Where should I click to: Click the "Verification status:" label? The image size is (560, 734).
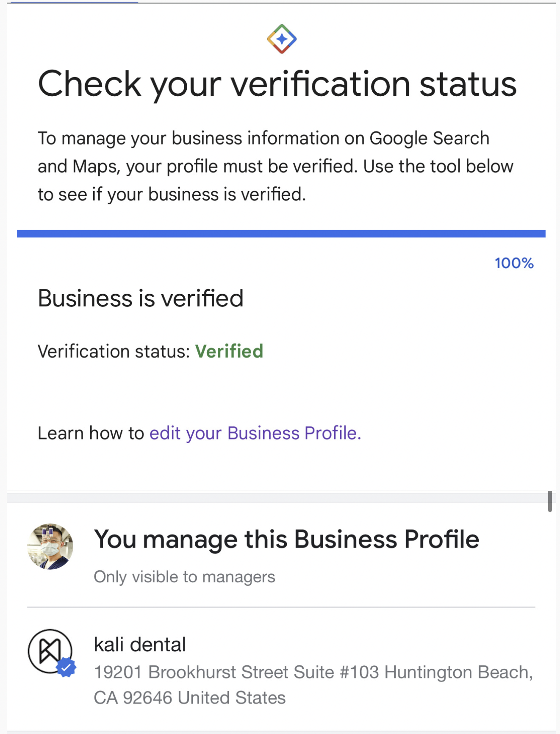tap(114, 351)
